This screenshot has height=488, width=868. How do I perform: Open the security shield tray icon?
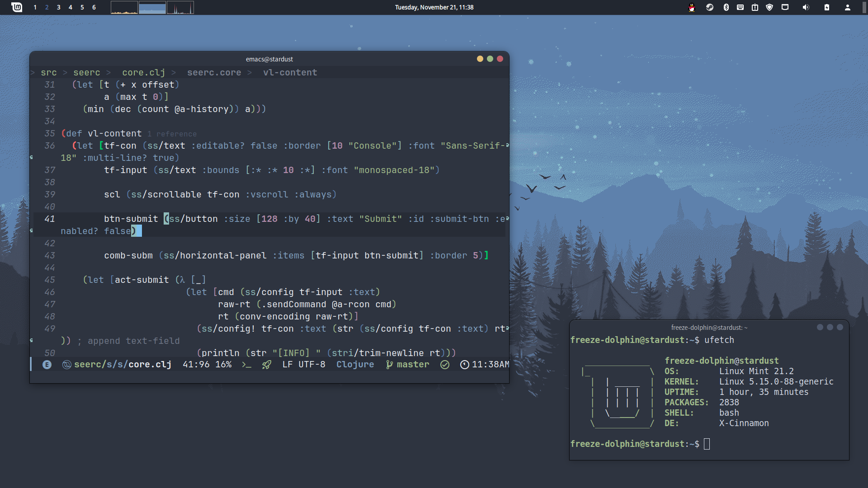pos(769,7)
